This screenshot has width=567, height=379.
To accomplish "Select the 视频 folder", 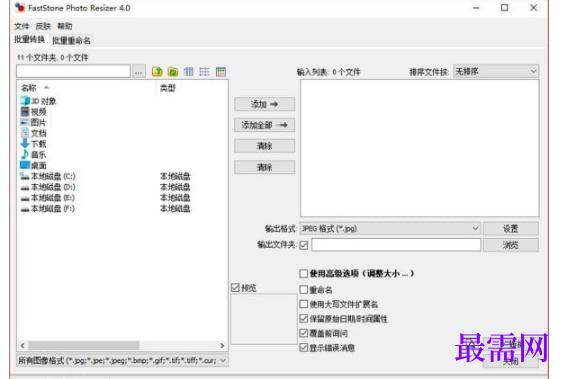I will [34, 112].
